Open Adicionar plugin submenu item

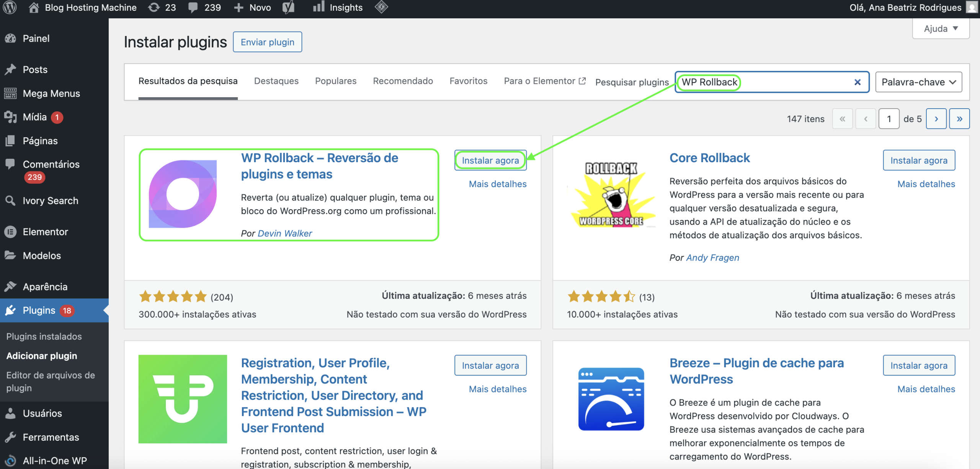(x=42, y=356)
